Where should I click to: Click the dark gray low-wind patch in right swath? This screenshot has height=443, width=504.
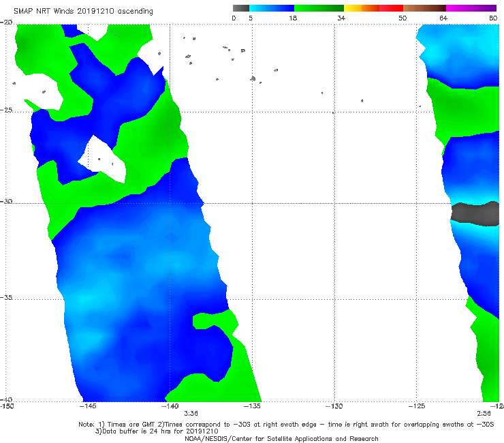[x=475, y=214]
